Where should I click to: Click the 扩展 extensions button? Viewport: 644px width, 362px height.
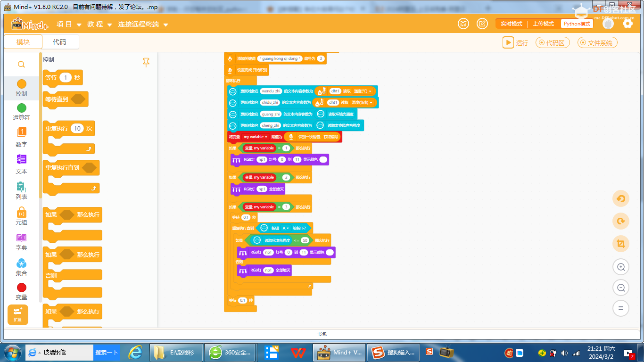pyautogui.click(x=18, y=315)
